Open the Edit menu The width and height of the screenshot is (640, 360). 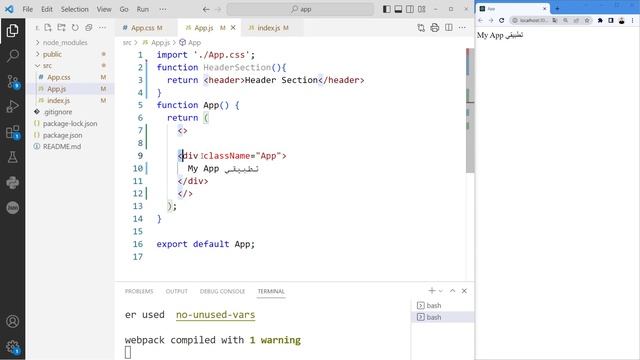47,9
